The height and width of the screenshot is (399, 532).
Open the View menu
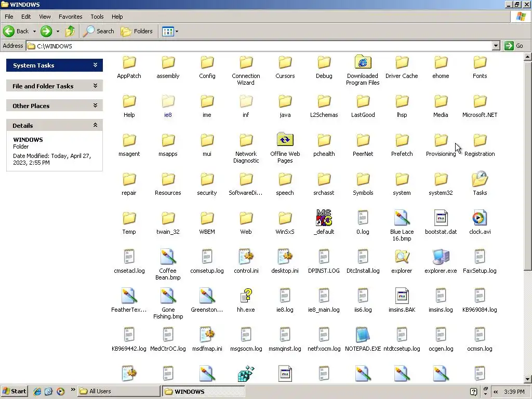tap(45, 17)
